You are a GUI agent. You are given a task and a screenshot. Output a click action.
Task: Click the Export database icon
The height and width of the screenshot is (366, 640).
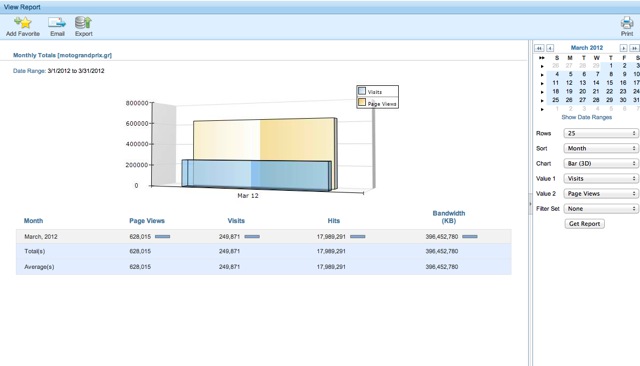(83, 22)
